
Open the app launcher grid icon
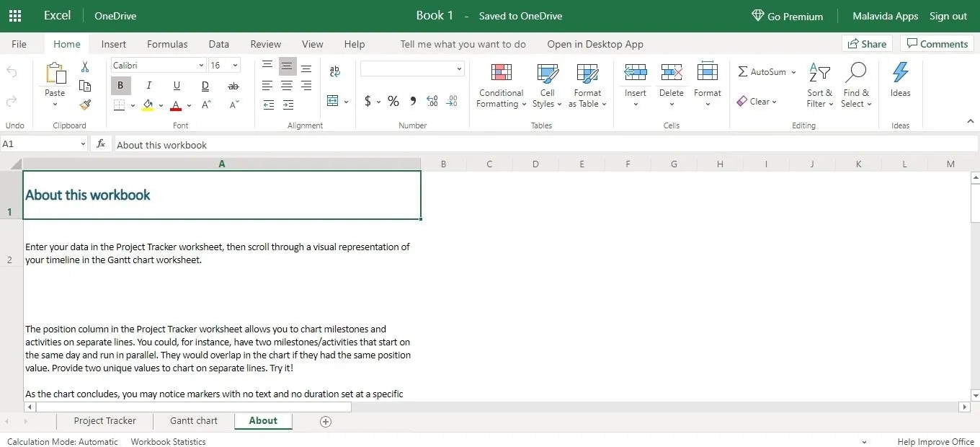[15, 16]
